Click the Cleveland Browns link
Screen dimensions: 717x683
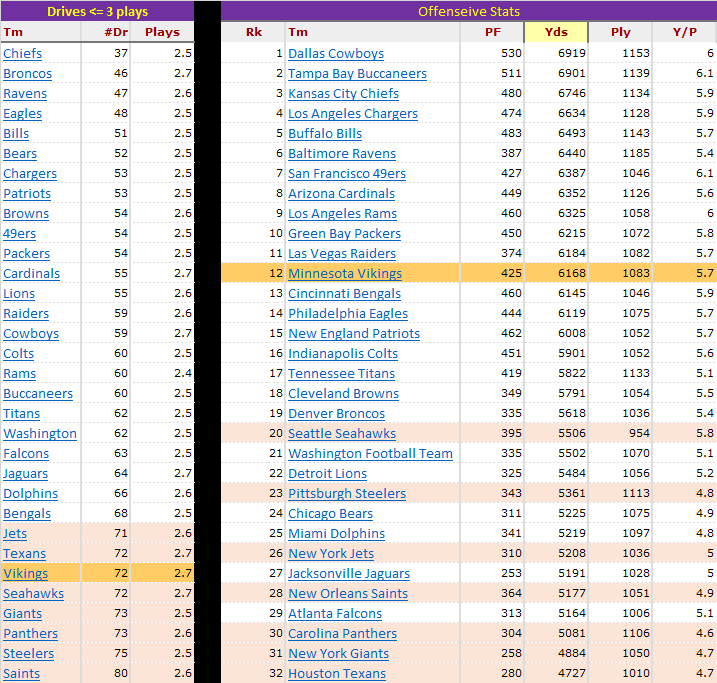[343, 394]
